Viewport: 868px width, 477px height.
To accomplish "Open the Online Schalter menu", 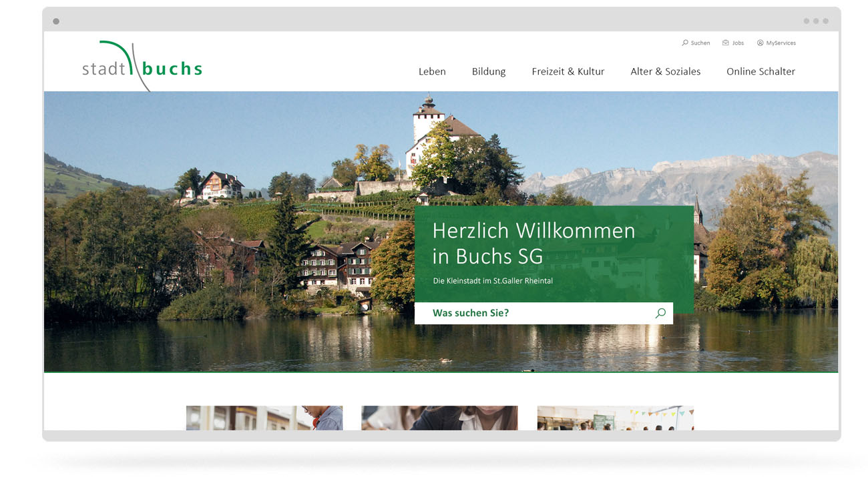I will point(761,71).
